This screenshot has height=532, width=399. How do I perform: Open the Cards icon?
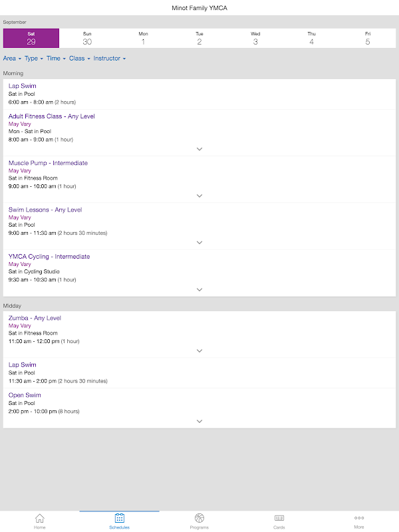pos(279,518)
